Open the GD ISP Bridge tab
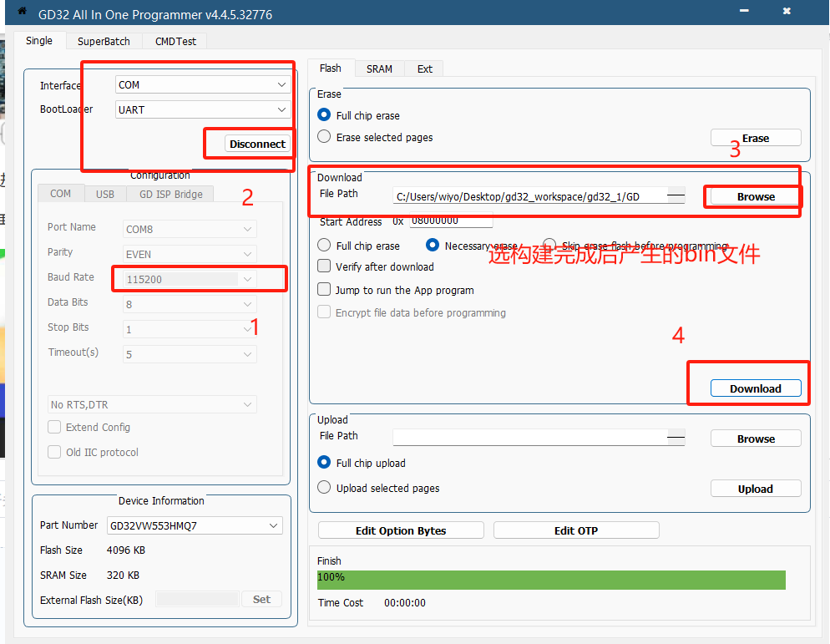The image size is (830, 644). tap(171, 195)
